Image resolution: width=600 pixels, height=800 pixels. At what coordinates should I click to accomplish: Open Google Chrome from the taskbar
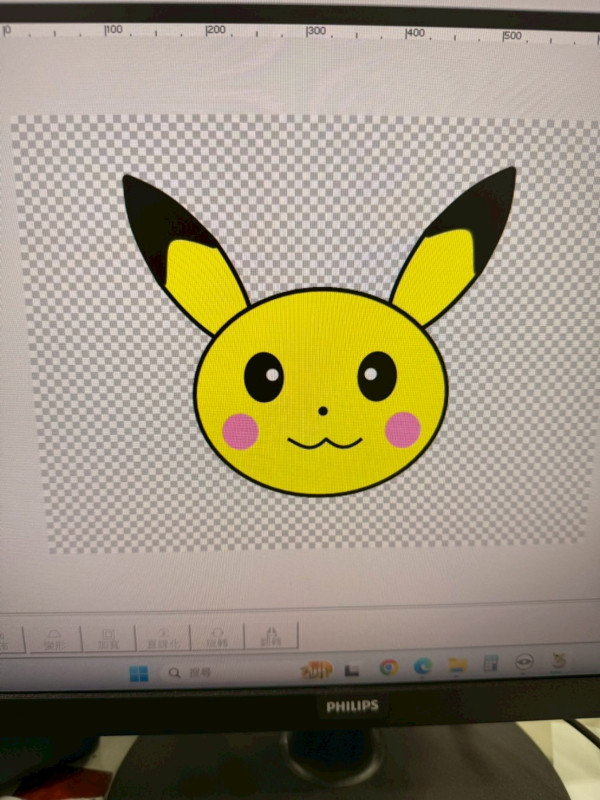tap(389, 667)
